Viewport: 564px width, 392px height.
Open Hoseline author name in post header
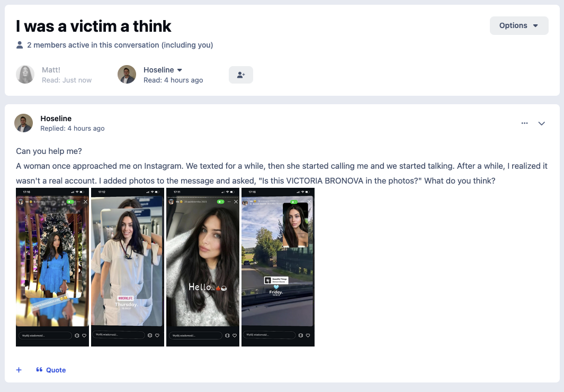click(x=56, y=118)
